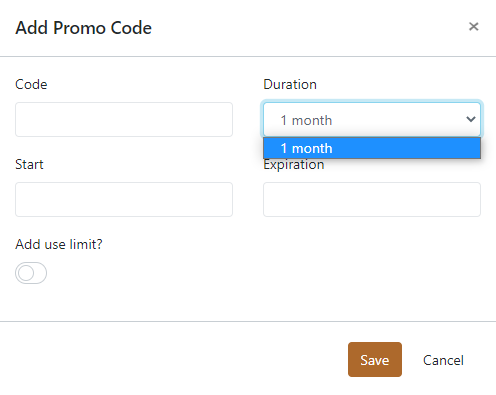The image size is (496, 395).
Task: Click the Start field label
Action: tap(29, 164)
